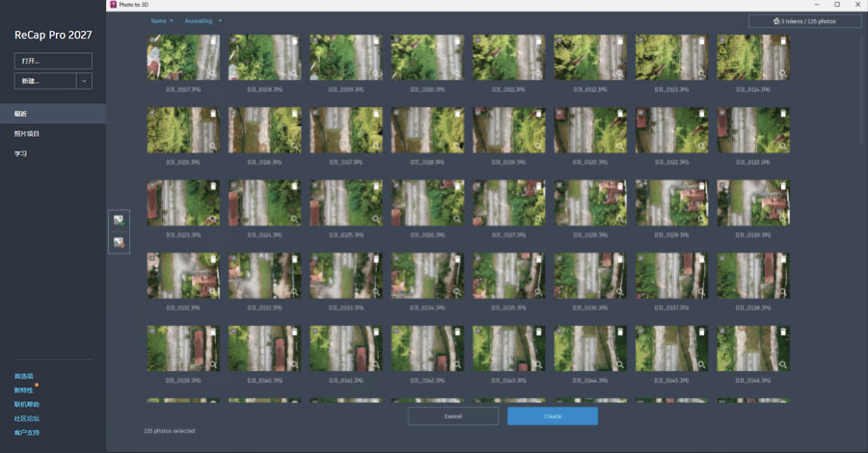This screenshot has width=868, height=453.
Task: Click the trash icon on DJI_0117.JPG
Action: coord(376,114)
